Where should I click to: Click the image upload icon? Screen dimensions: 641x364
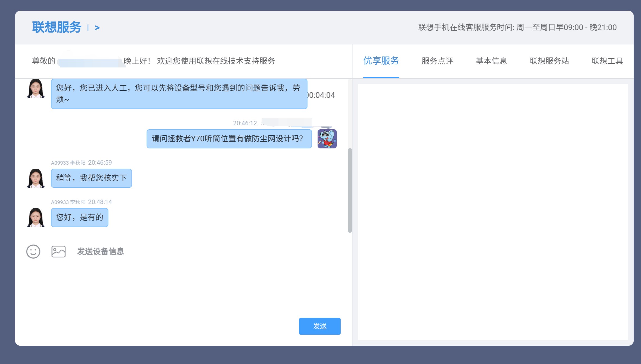(59, 251)
